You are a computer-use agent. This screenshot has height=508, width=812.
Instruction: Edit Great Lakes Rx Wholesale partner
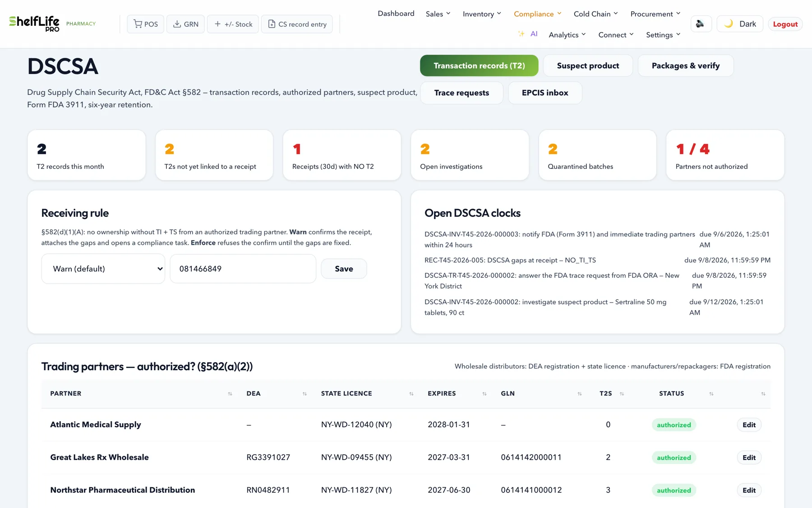point(749,457)
